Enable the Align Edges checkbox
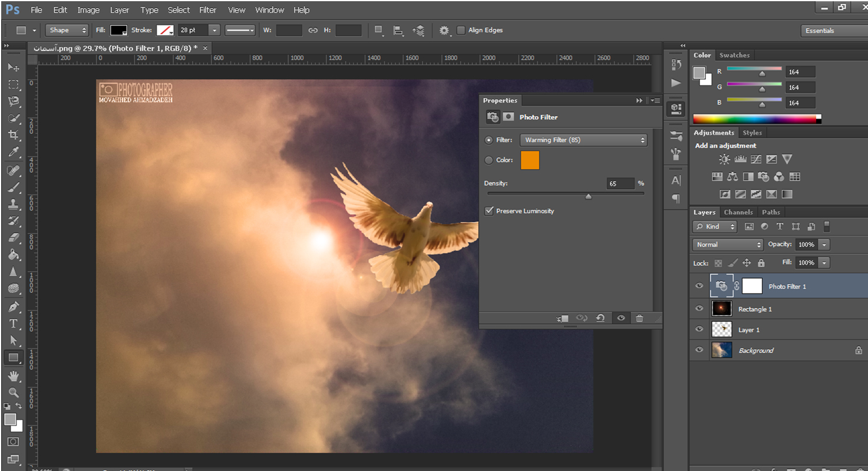 (461, 30)
